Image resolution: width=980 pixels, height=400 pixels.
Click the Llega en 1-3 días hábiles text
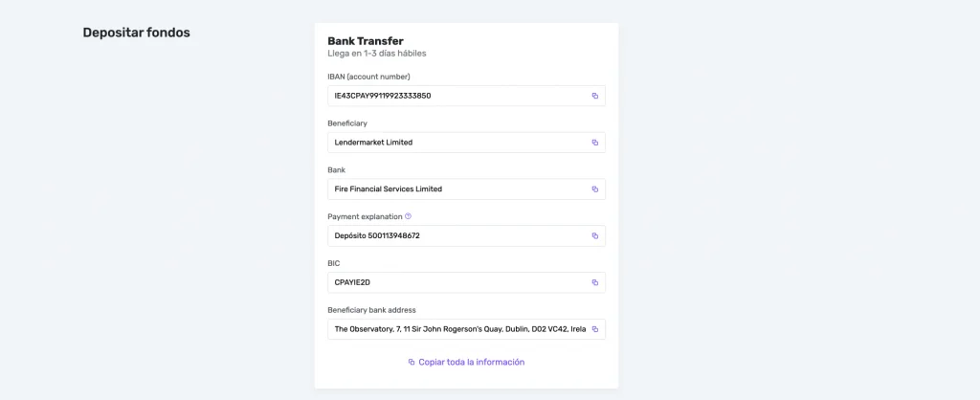coord(377,55)
